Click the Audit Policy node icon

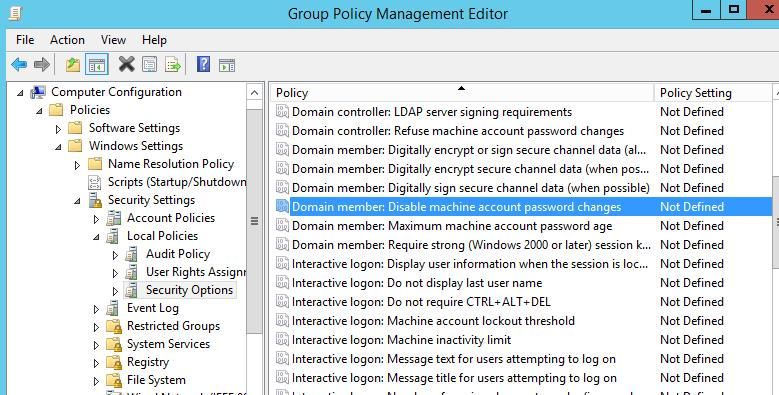(132, 254)
